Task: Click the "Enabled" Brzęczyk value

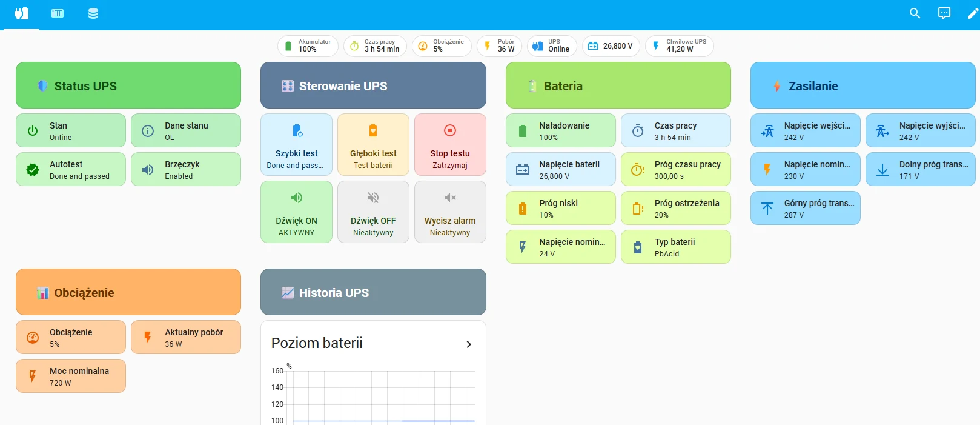Action: (x=179, y=176)
